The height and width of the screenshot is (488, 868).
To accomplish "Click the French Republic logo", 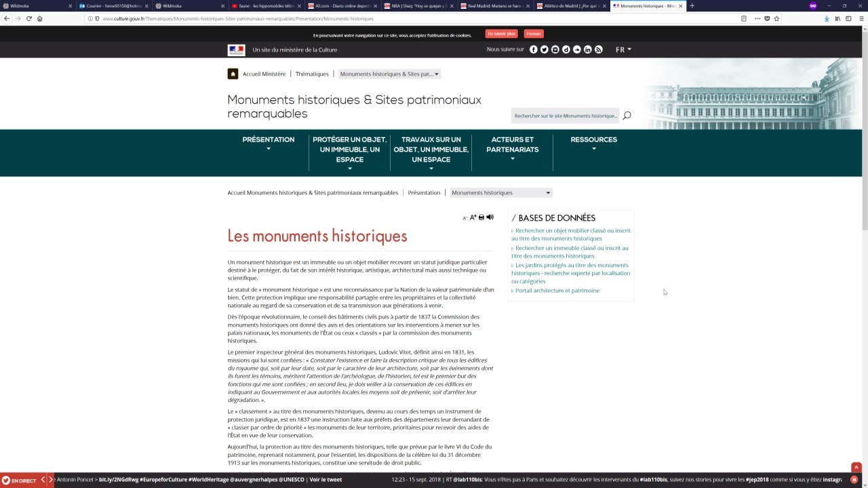I will click(236, 49).
